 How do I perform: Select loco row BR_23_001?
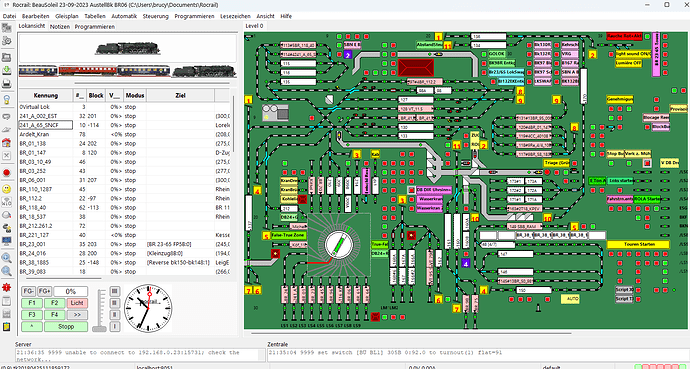tap(124, 244)
